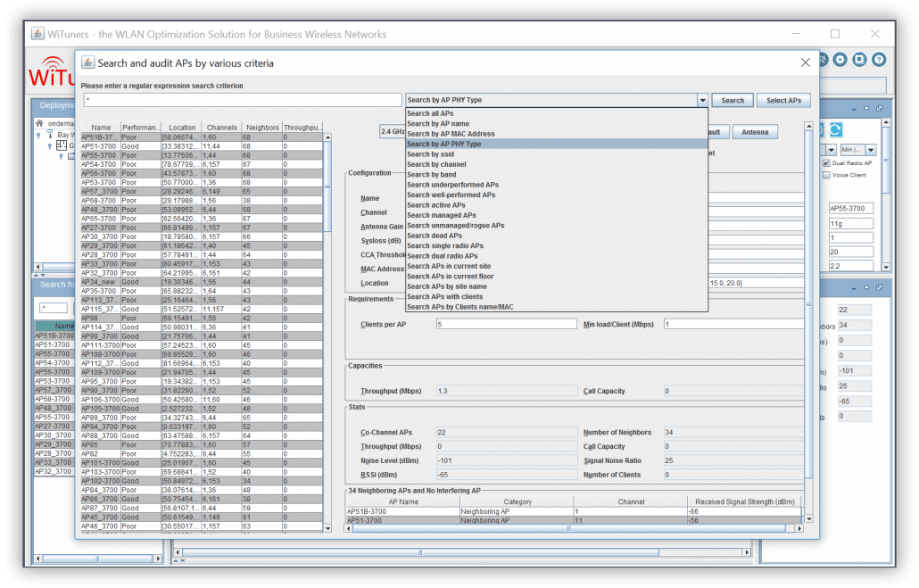Image resolution: width=919 pixels, height=588 pixels.
Task: Toggle the Dual Radio AP checkbox
Action: pyautogui.click(x=826, y=163)
